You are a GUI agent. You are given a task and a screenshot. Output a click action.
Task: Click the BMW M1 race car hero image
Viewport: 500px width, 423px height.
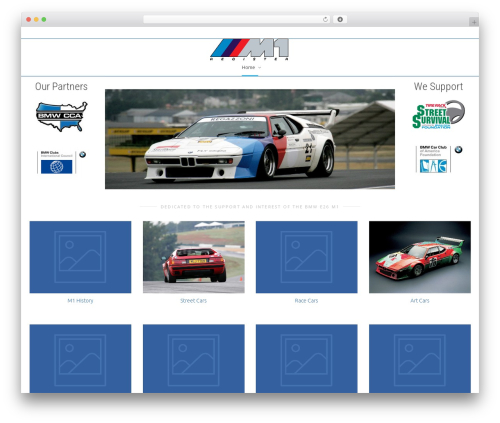click(x=250, y=139)
